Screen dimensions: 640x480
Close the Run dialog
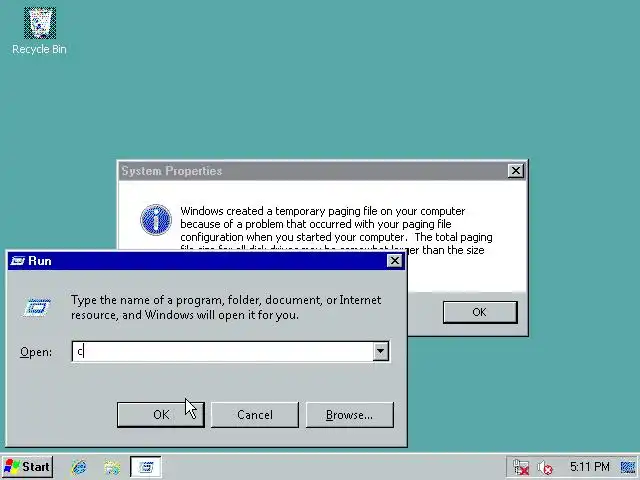tap(395, 261)
